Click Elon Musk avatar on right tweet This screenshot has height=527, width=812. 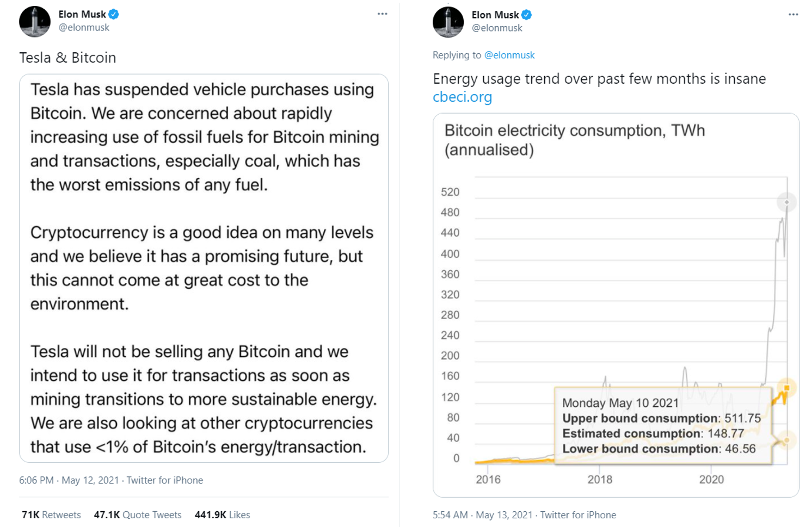click(448, 22)
